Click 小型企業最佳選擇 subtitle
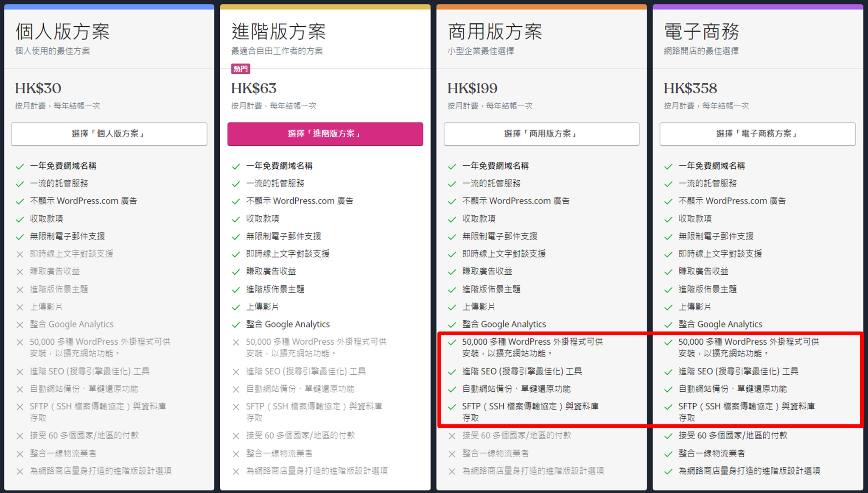 point(481,51)
